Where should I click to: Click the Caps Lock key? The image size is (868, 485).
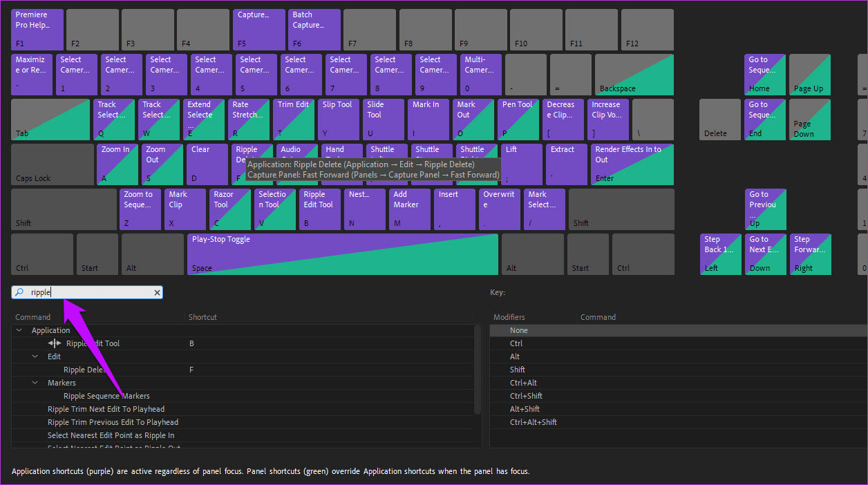(x=52, y=164)
